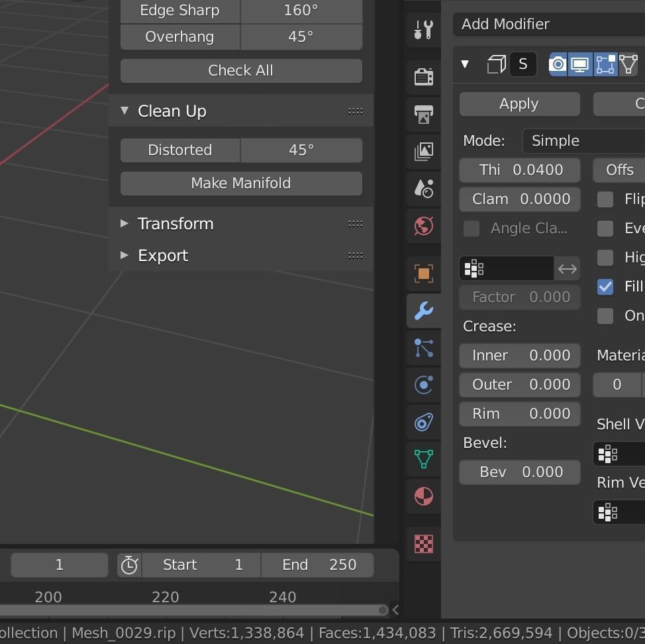Click the Check All button
Viewport: 645px width, 644px height.
click(241, 71)
